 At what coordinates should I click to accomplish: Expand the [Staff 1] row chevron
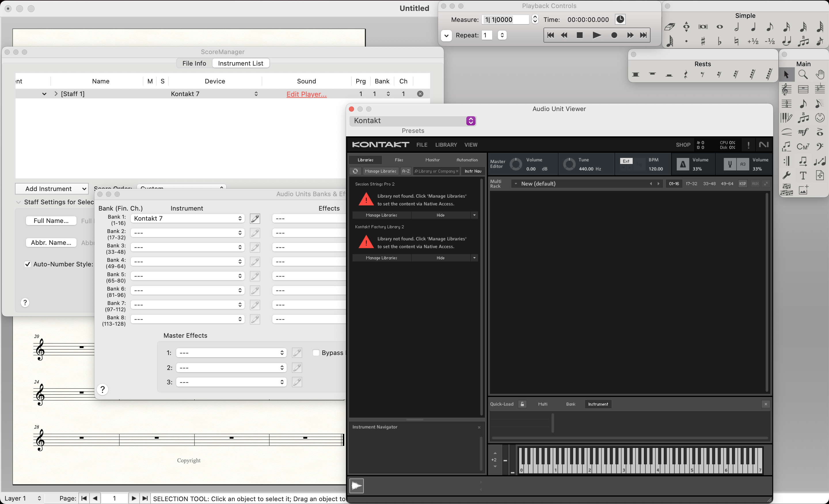[x=56, y=94]
